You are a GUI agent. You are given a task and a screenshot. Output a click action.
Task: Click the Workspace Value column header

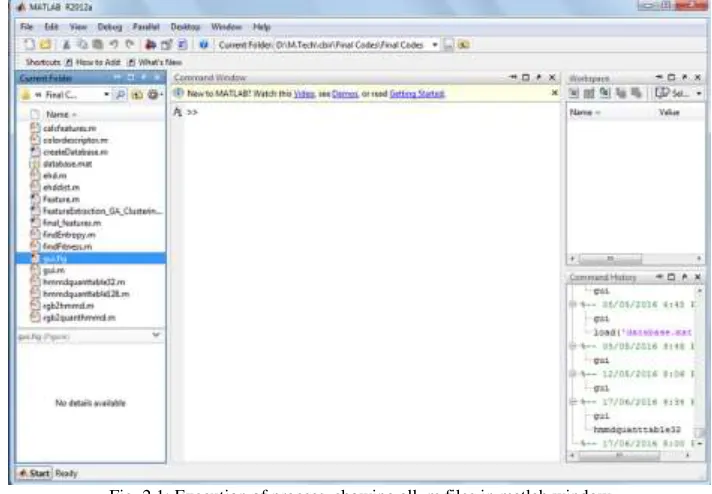669,112
